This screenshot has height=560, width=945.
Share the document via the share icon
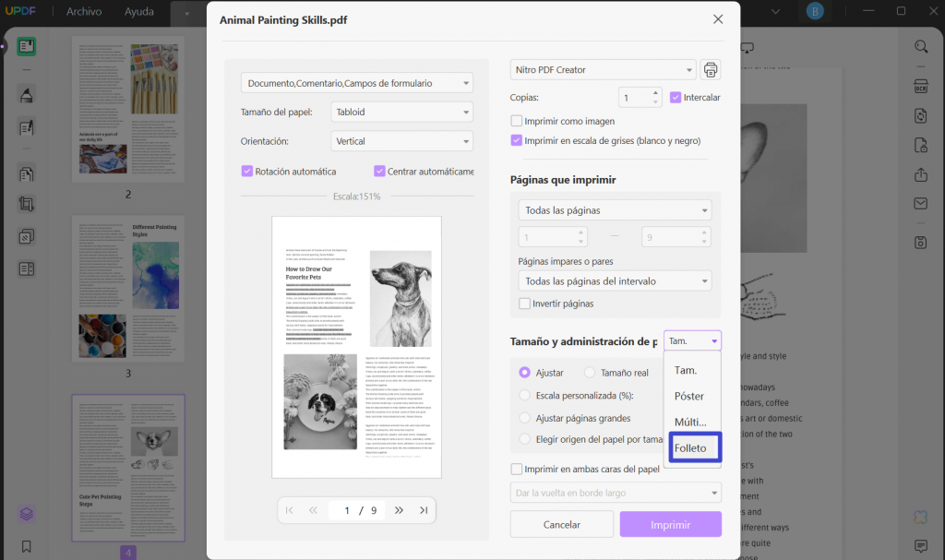[920, 175]
